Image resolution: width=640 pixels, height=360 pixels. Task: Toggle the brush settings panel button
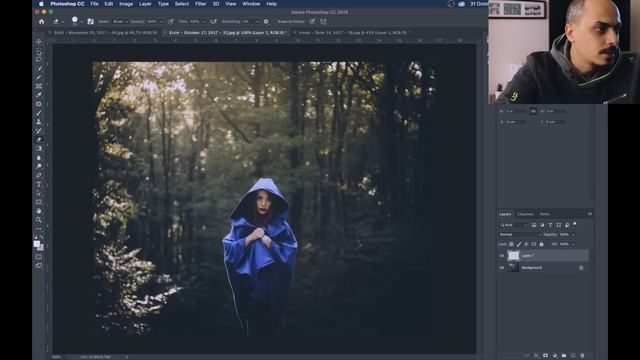click(91, 22)
